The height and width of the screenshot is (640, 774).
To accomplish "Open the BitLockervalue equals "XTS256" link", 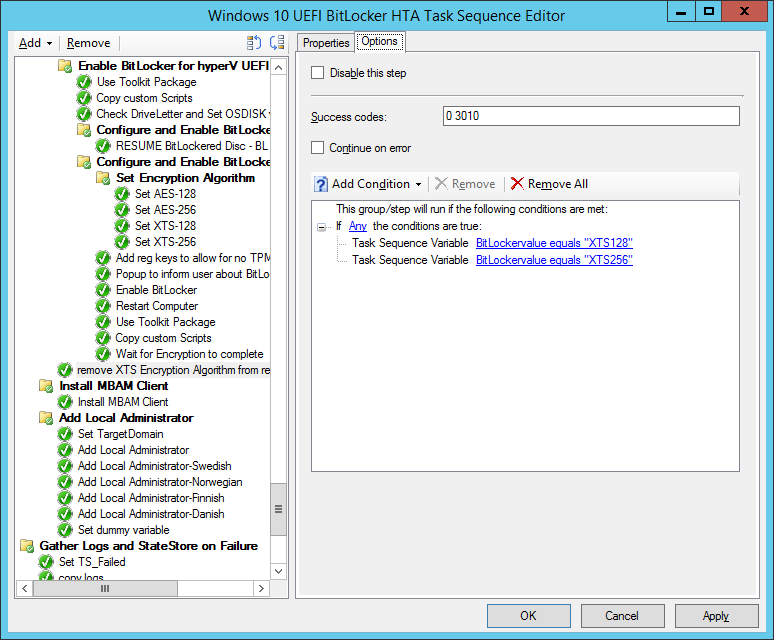I will [554, 260].
